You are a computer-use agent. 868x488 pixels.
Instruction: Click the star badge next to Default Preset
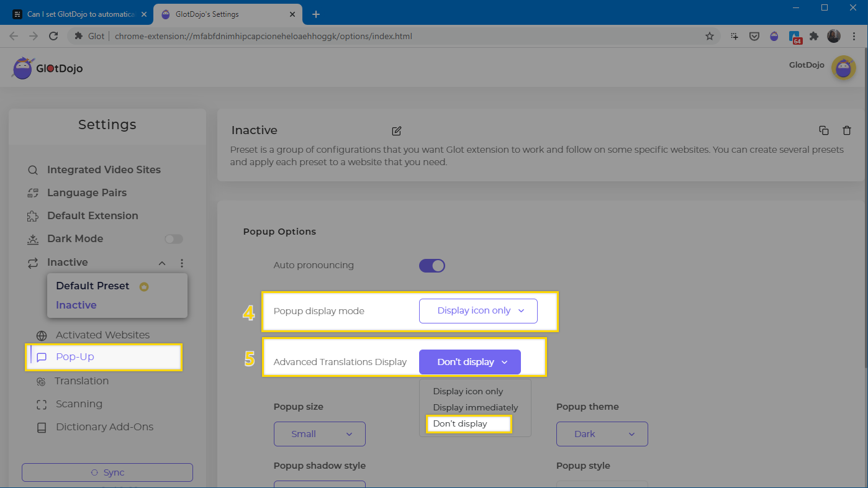coord(144,287)
